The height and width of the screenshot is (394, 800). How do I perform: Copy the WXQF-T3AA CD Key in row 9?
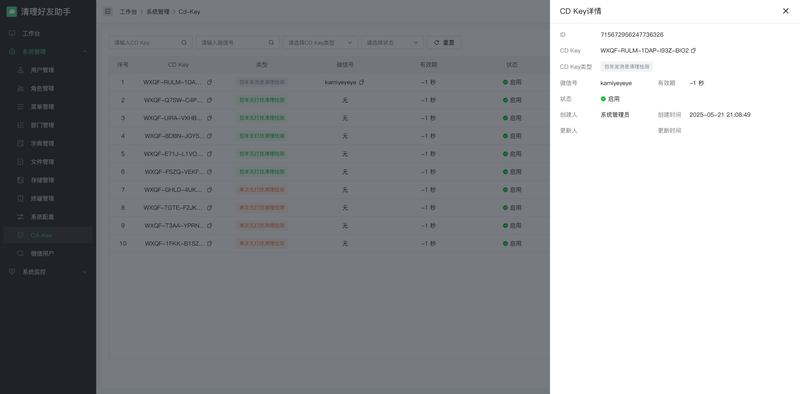pos(209,226)
